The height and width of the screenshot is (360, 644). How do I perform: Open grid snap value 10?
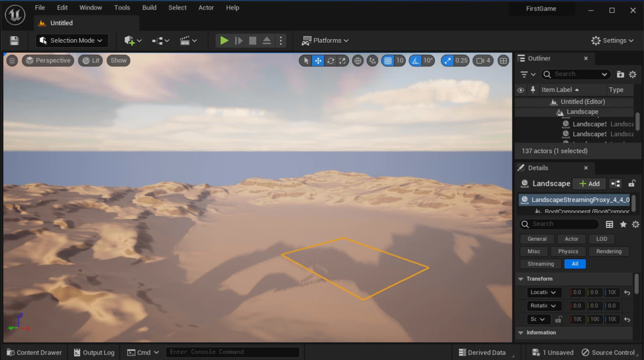point(400,61)
